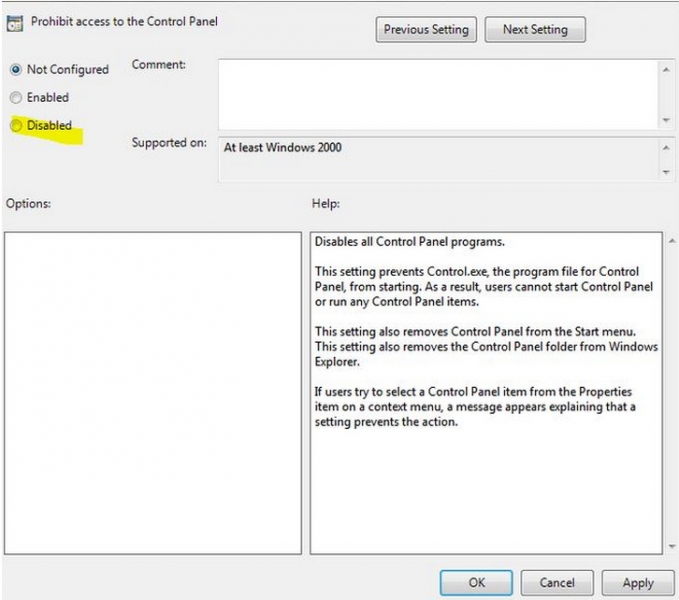Click Supported on scroll up arrow
Screen dimensions: 679x600
point(667,146)
